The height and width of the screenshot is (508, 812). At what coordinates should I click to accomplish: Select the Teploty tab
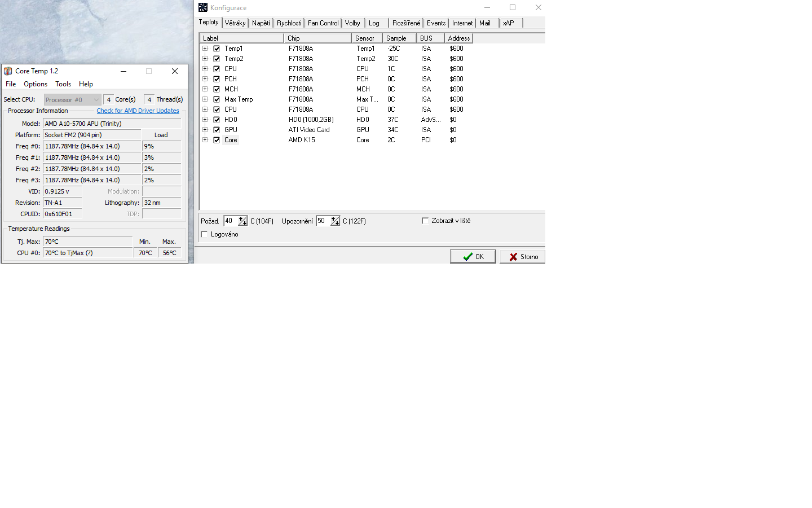(209, 22)
